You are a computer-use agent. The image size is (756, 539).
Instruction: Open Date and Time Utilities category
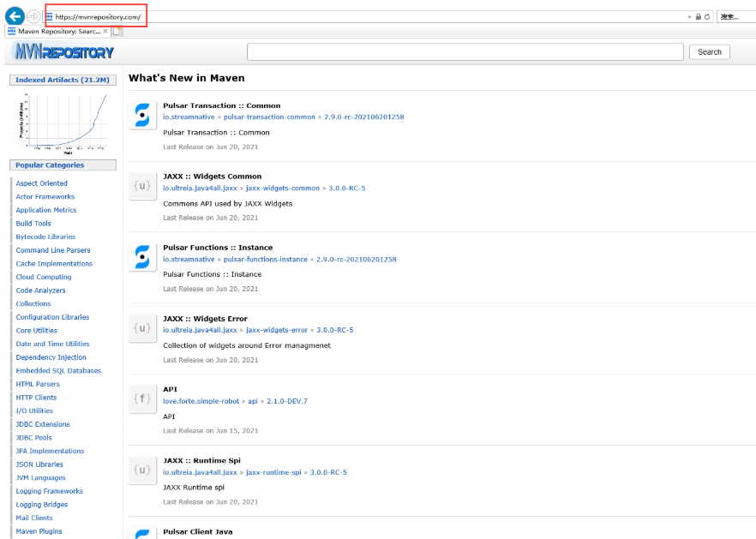52,344
